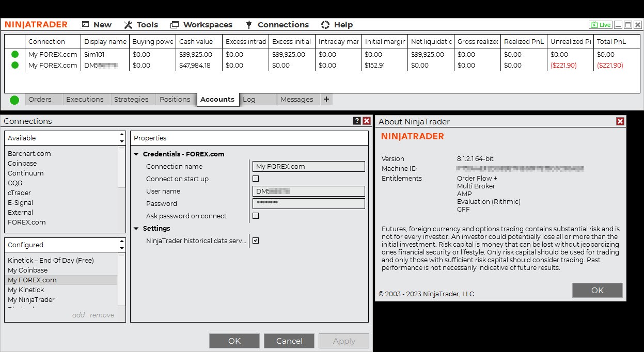
Task: Collapse the Credentials - FOREX.com section
Action: 136,154
